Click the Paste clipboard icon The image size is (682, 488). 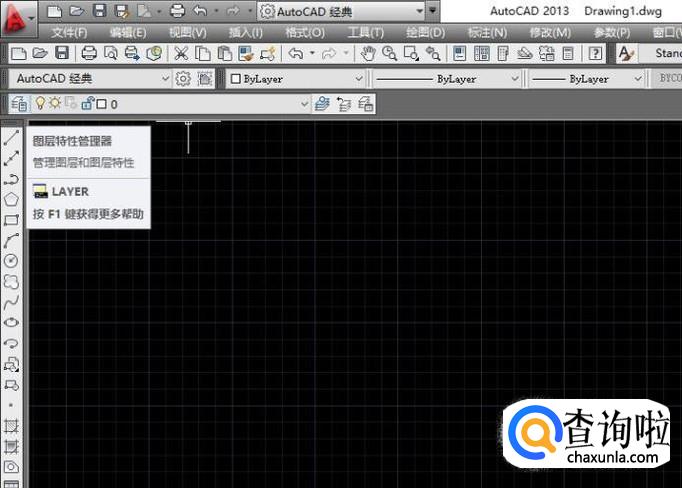coord(224,54)
